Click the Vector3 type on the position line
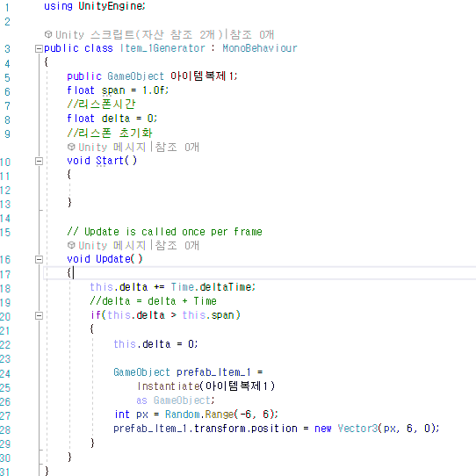Viewport: 476px width, 476px height. pos(357,429)
